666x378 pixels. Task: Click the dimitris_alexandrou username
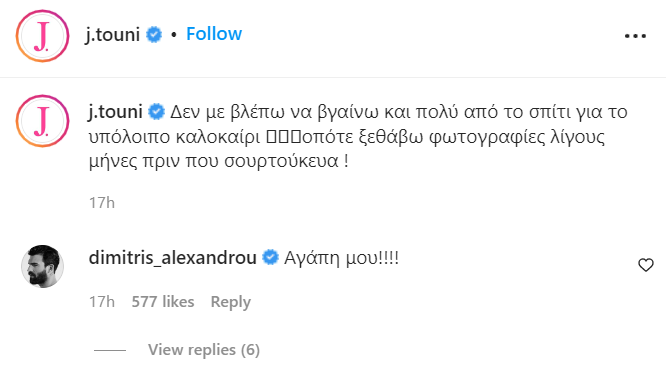pos(172,257)
